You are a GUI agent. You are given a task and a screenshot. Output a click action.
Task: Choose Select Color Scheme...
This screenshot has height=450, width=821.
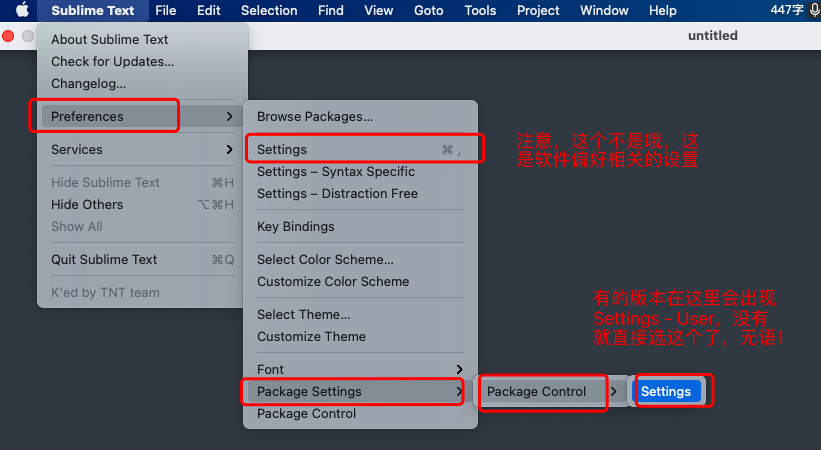[360, 259]
